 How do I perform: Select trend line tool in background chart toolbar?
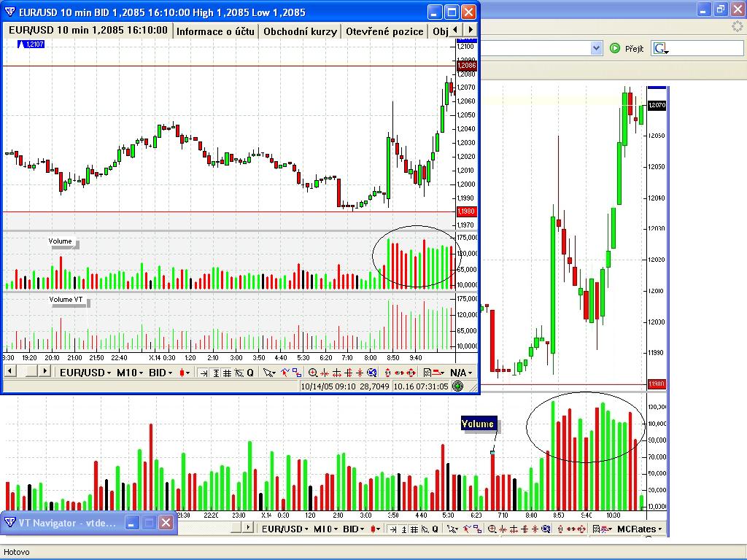(x=467, y=529)
